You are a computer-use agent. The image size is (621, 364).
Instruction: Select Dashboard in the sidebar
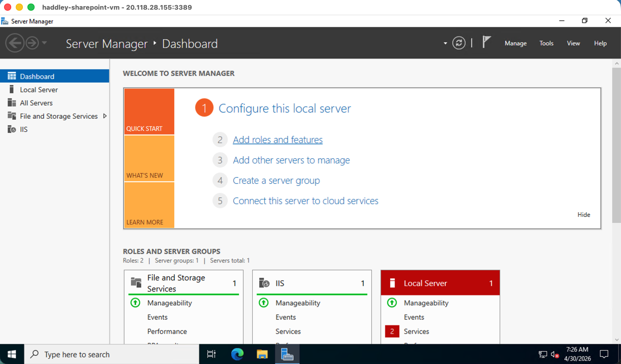coord(54,76)
